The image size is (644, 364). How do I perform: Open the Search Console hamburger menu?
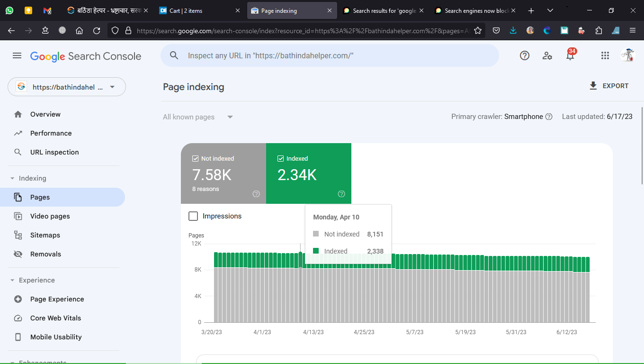(x=17, y=56)
